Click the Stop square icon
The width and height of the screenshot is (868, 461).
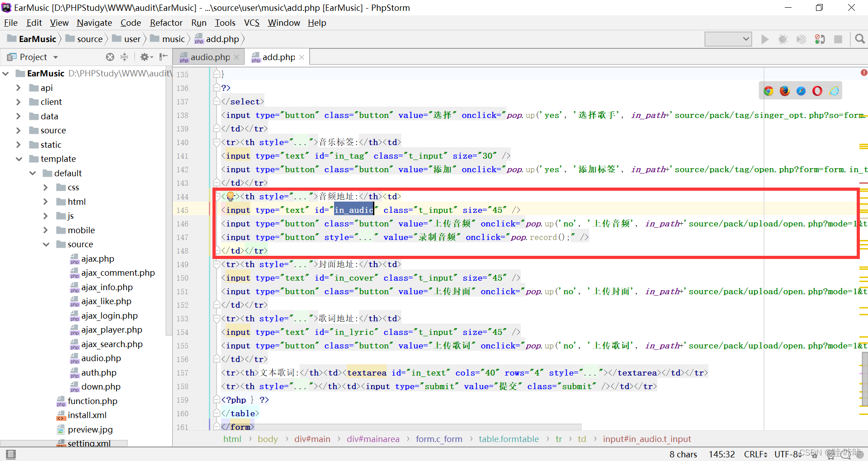click(838, 39)
